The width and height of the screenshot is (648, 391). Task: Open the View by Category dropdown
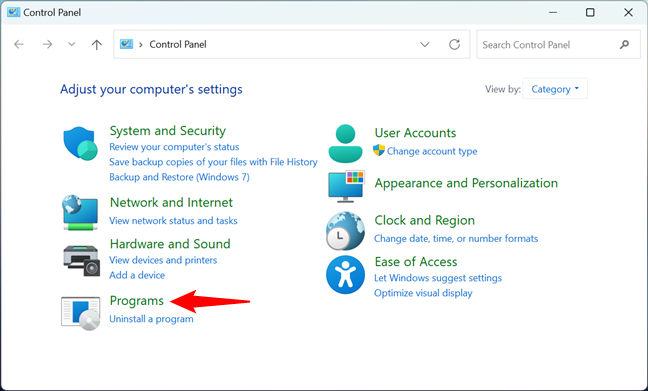(x=555, y=89)
